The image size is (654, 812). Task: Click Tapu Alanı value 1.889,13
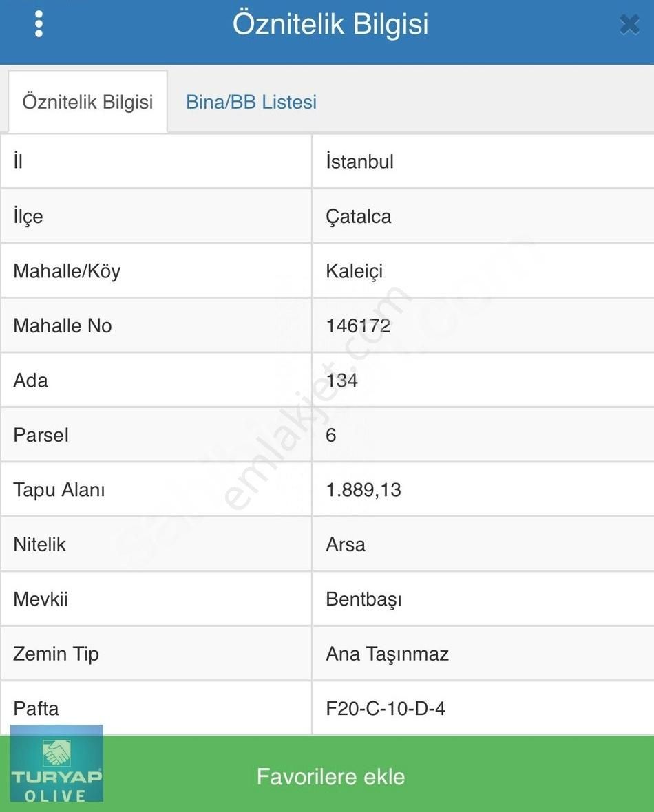[x=363, y=490]
